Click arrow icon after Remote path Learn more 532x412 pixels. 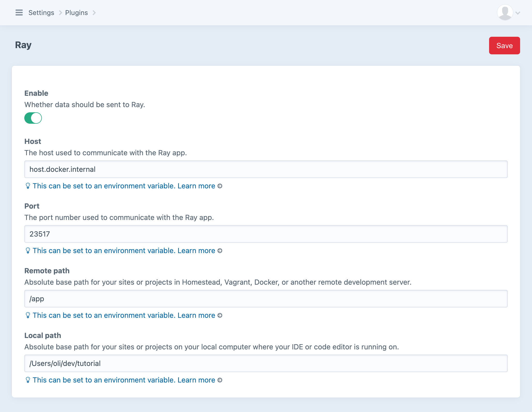[220, 315]
